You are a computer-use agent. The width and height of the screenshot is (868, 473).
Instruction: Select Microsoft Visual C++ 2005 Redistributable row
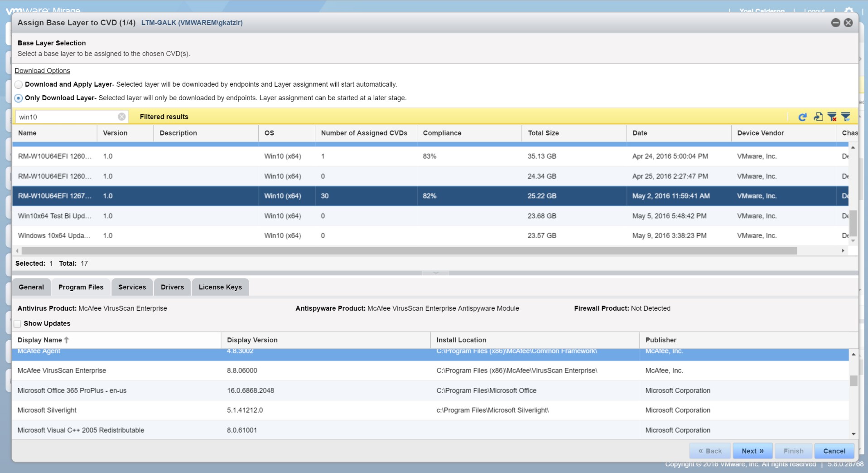(x=430, y=430)
